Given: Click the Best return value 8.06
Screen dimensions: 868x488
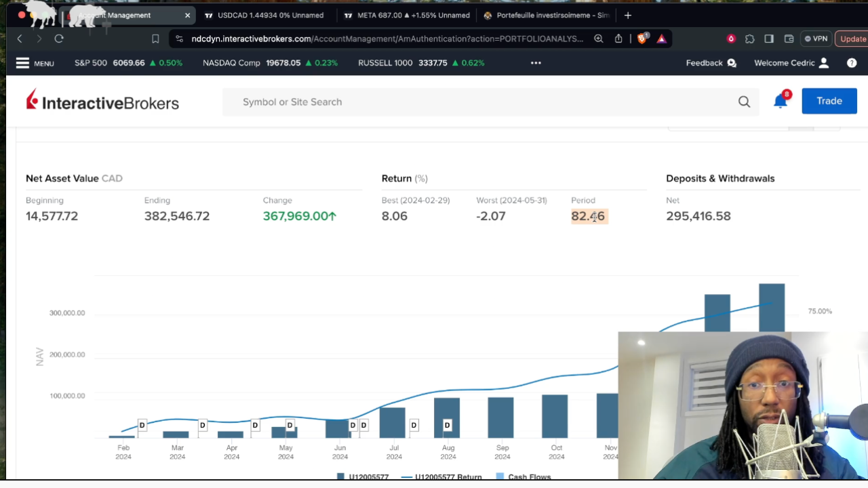Looking at the screenshot, I should pos(395,216).
